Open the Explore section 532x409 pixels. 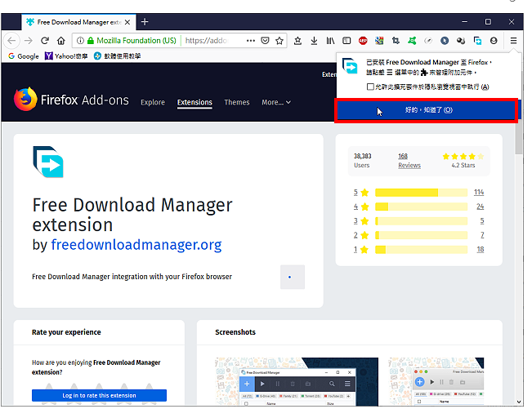pyautogui.click(x=153, y=102)
